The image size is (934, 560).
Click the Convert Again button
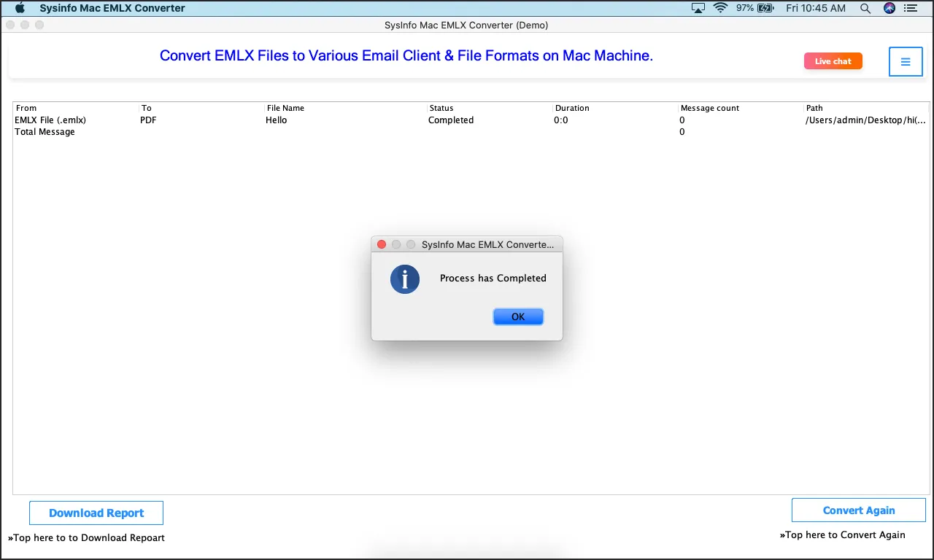pos(859,510)
